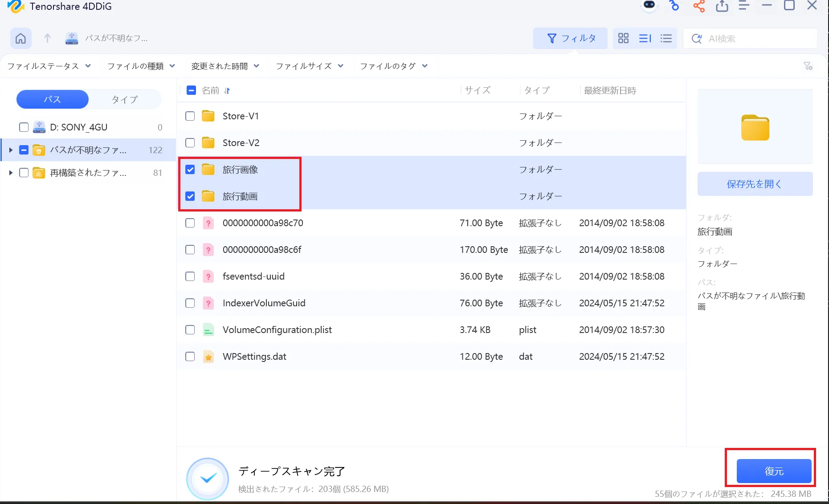829x504 pixels.
Task: Switch to grid thumbnail view
Action: tap(623, 38)
